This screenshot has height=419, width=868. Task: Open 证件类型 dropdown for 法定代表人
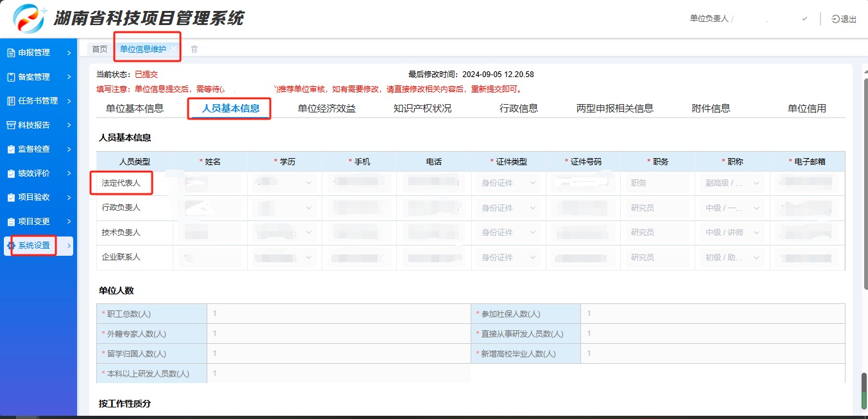click(x=508, y=183)
